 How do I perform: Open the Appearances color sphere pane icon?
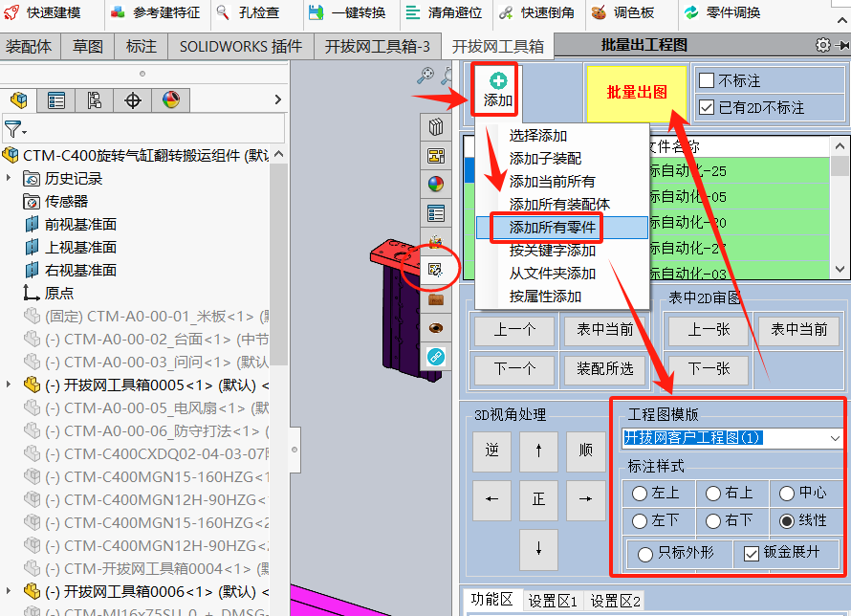(x=436, y=185)
